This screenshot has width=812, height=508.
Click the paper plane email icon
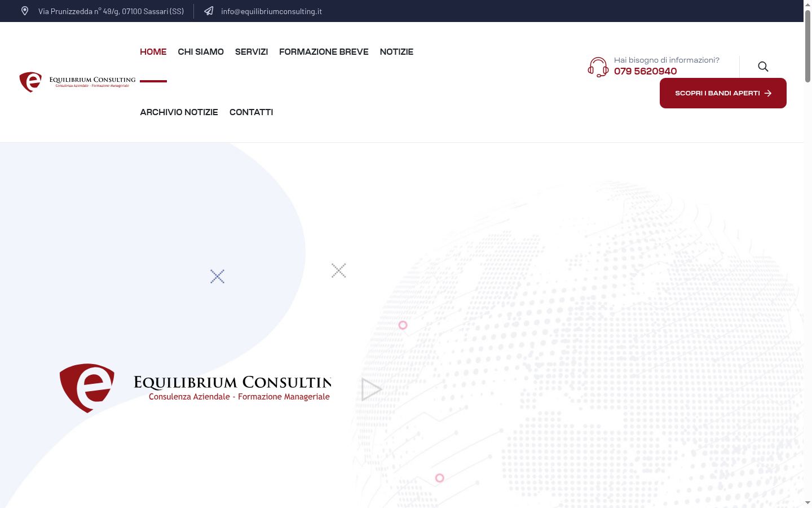[209, 11]
